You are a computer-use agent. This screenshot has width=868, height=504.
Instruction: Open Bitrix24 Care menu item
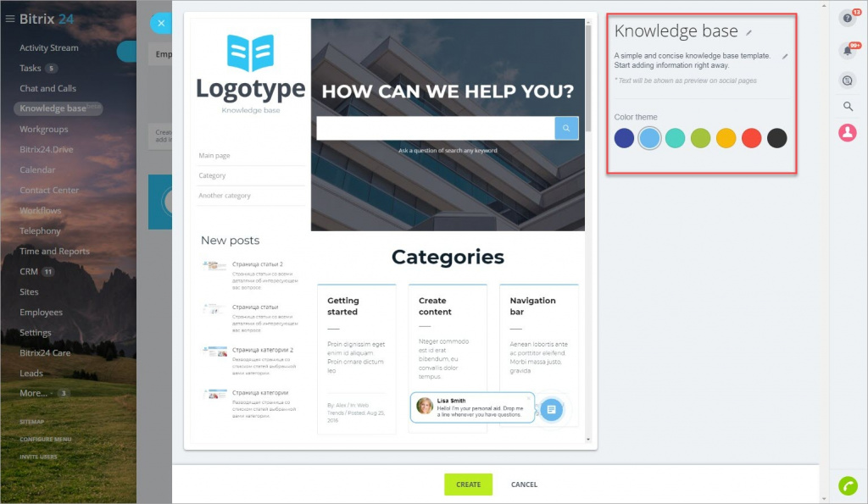[x=45, y=353]
